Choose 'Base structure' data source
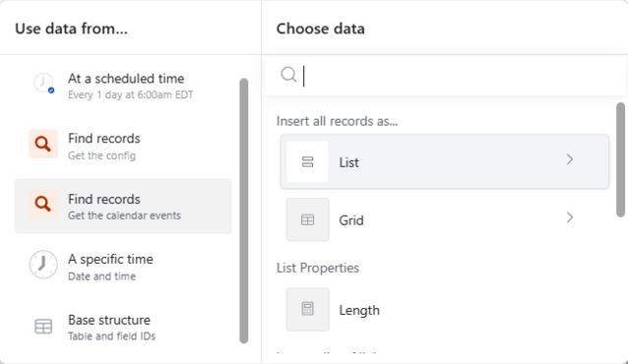 (x=123, y=328)
